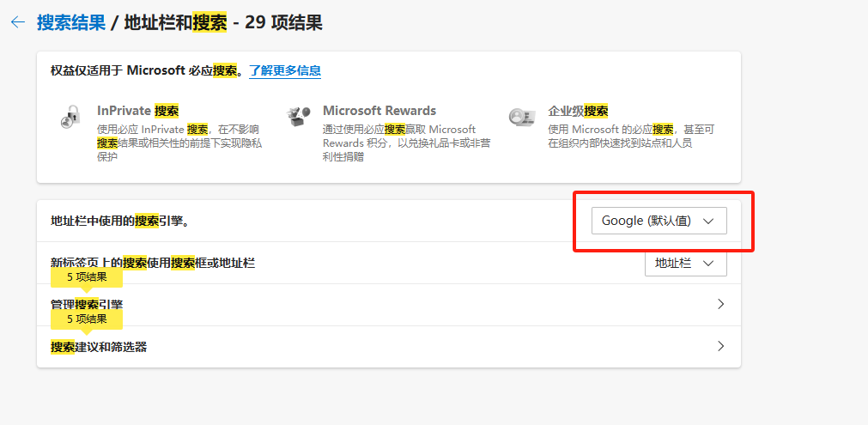Open the 地址栏 dropdown for new tab search

point(685,264)
